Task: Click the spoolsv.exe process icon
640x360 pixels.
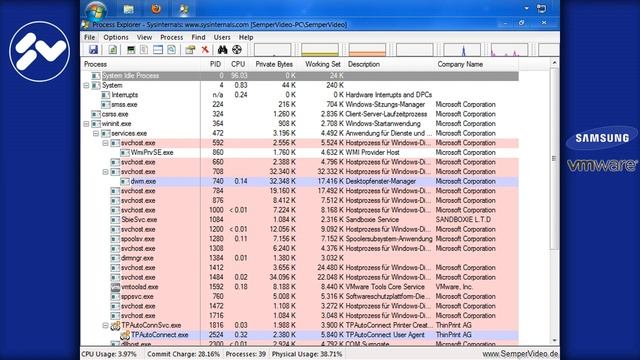Action: click(x=116, y=239)
